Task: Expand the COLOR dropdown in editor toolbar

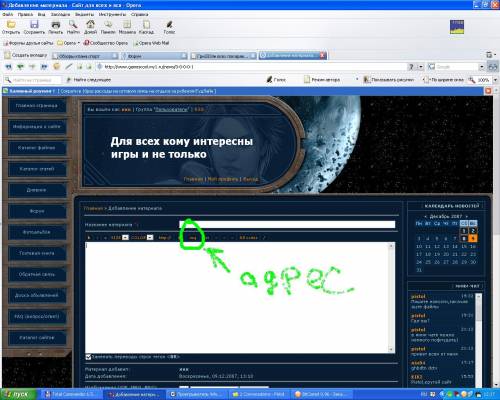Action: point(150,237)
